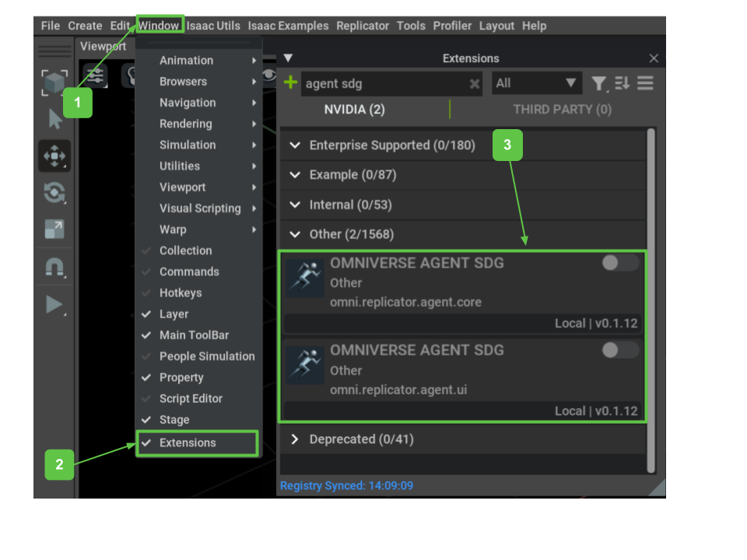Toggle the magnet Snap tool
This screenshot has height=560, width=747.
(54, 267)
